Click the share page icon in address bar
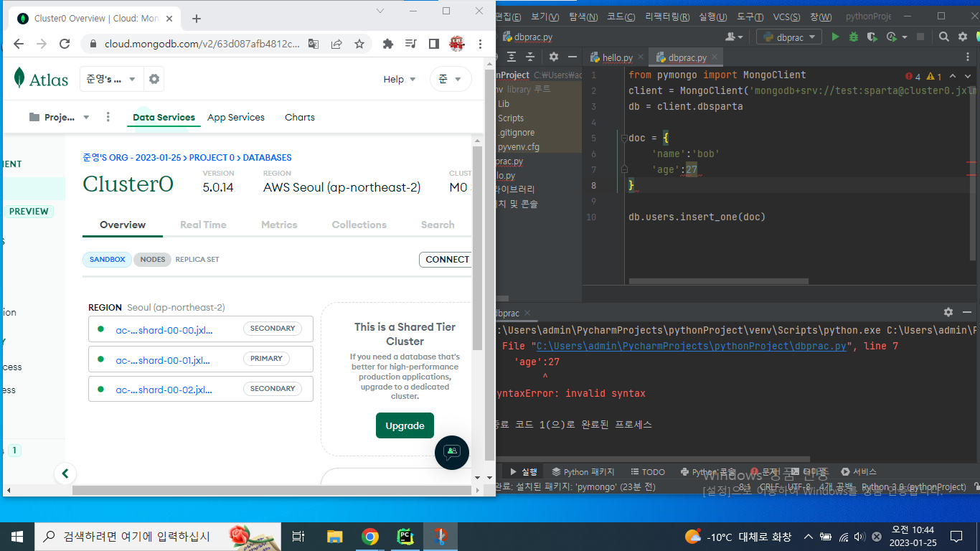 coord(336,44)
